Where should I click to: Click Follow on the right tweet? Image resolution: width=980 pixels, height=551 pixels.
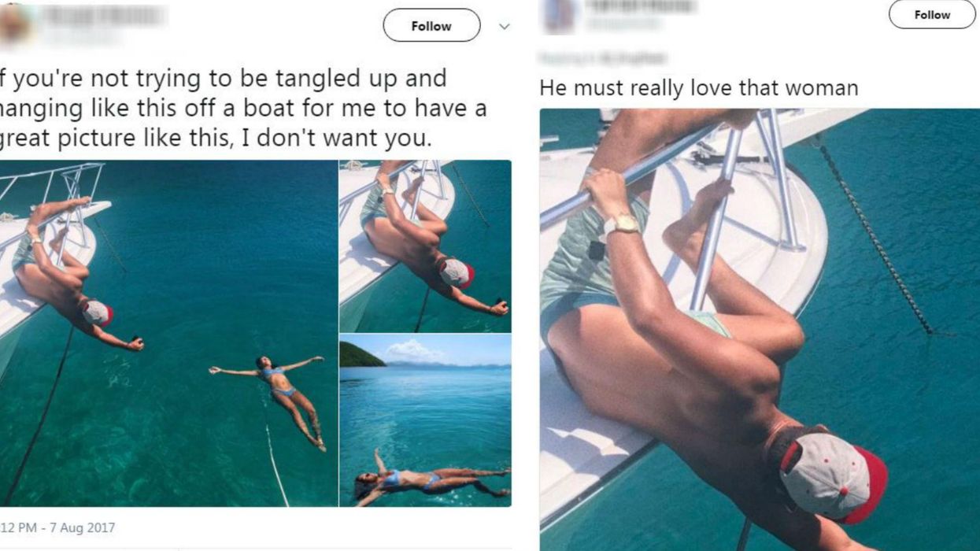point(932,14)
